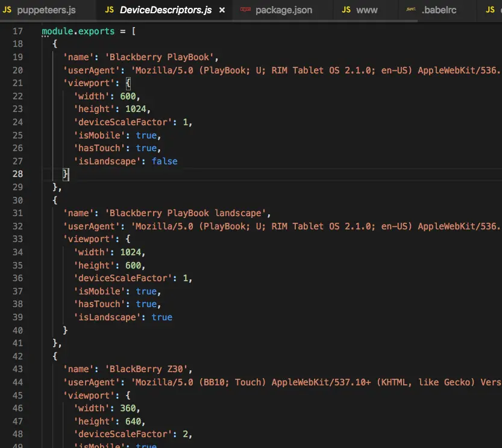The image size is (502, 448).
Task: Click line number 42 in the gutter
Action: (x=17, y=356)
